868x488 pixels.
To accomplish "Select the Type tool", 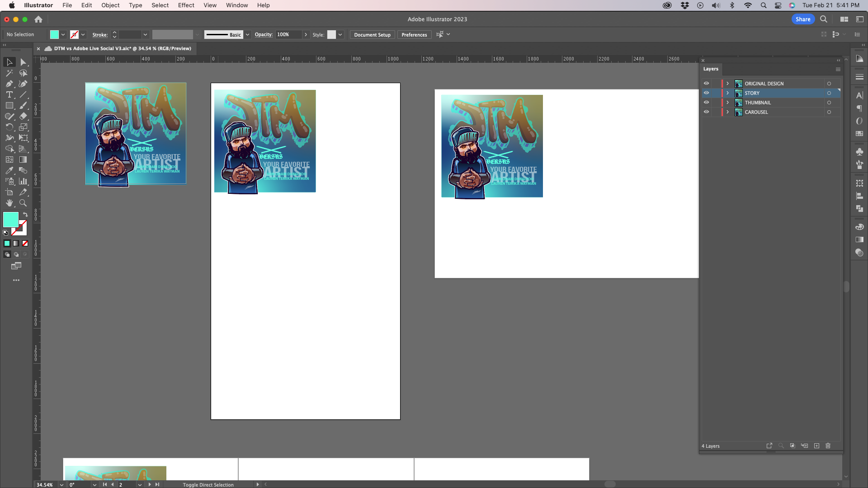I will 9,94.
